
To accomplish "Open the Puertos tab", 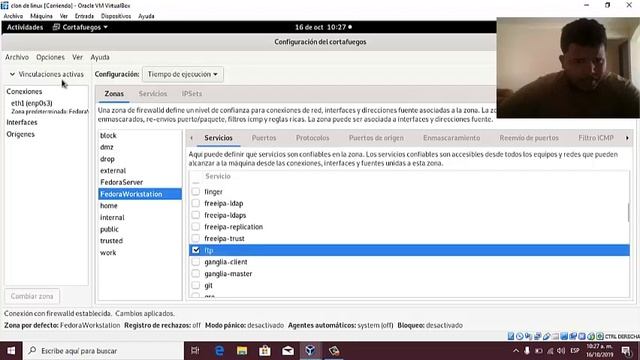I will [x=264, y=138].
